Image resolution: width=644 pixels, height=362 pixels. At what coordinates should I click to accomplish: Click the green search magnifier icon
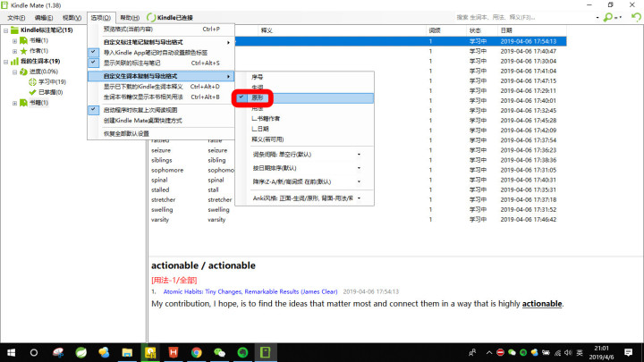tap(608, 17)
